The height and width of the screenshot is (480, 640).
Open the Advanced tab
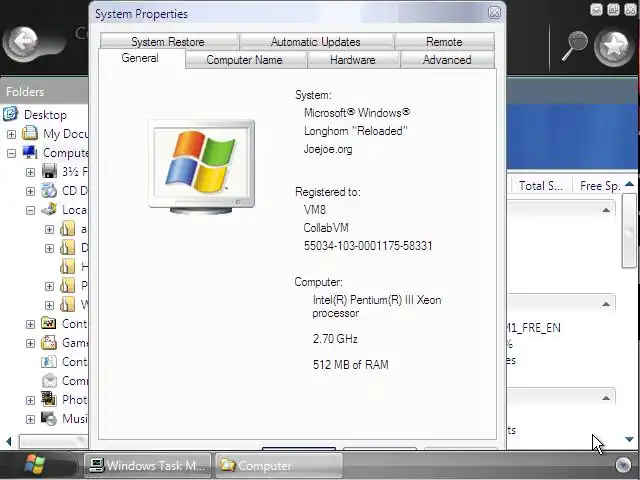447,60
